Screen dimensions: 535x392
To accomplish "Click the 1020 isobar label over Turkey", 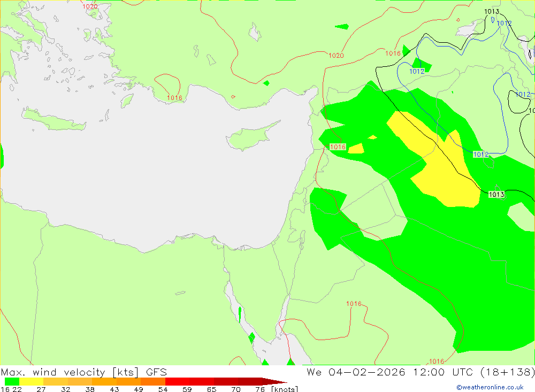I will (336, 55).
